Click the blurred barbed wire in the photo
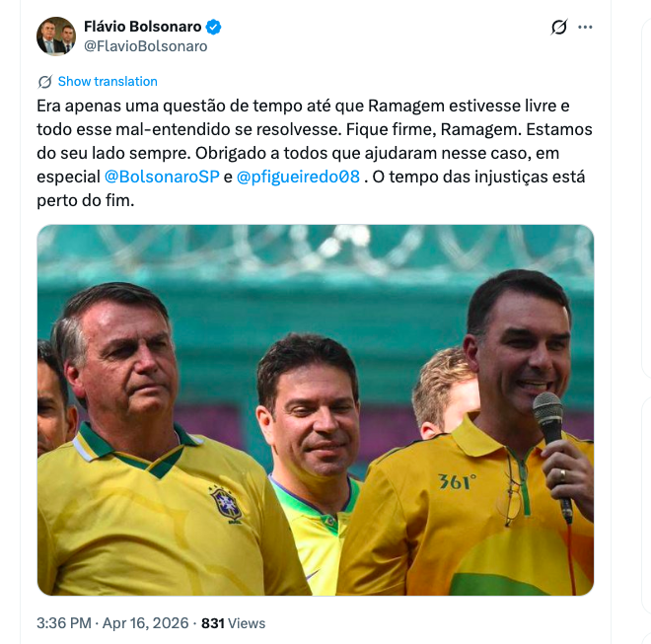The image size is (651, 644). [x=316, y=250]
